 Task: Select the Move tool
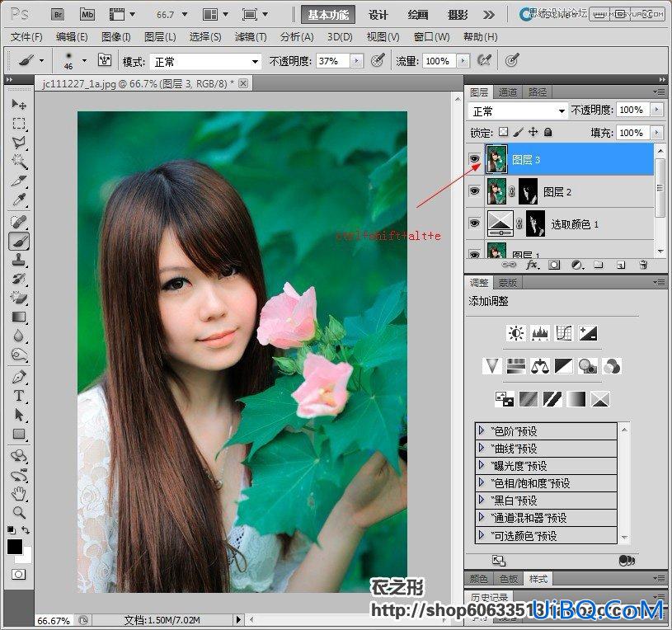pos(18,104)
